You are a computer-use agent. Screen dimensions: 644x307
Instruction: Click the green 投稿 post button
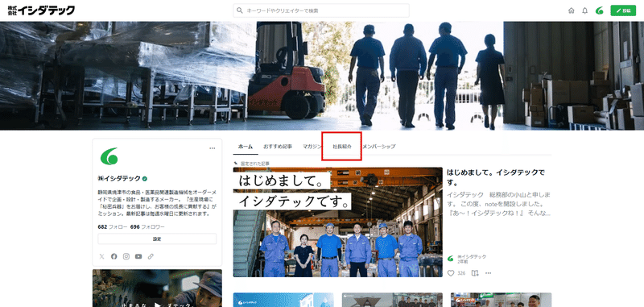(x=623, y=10)
